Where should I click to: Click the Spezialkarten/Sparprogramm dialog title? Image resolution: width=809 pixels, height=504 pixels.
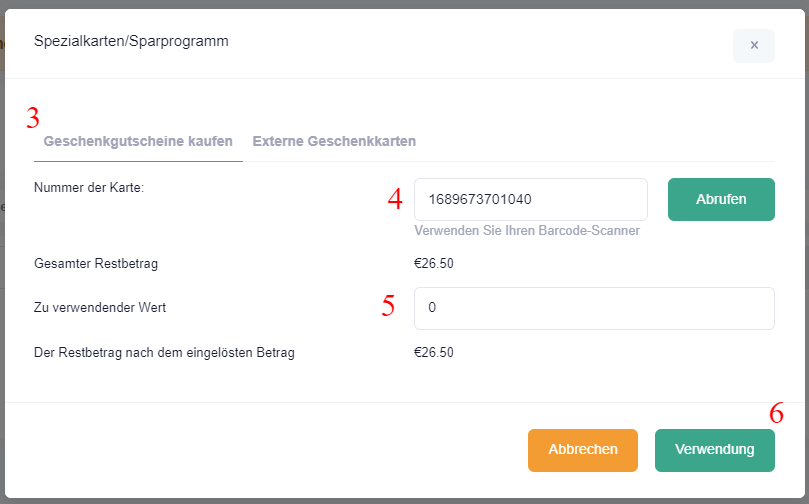pos(131,41)
